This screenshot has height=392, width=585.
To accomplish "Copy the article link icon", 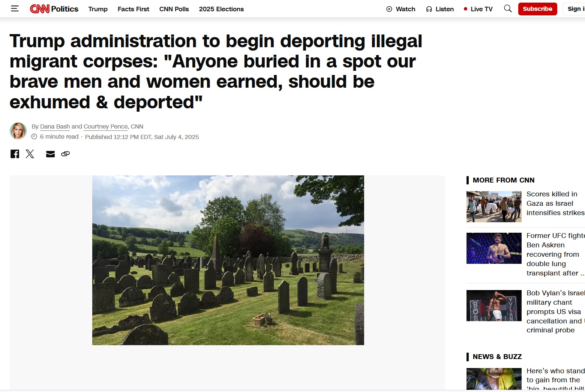I will 65,154.
